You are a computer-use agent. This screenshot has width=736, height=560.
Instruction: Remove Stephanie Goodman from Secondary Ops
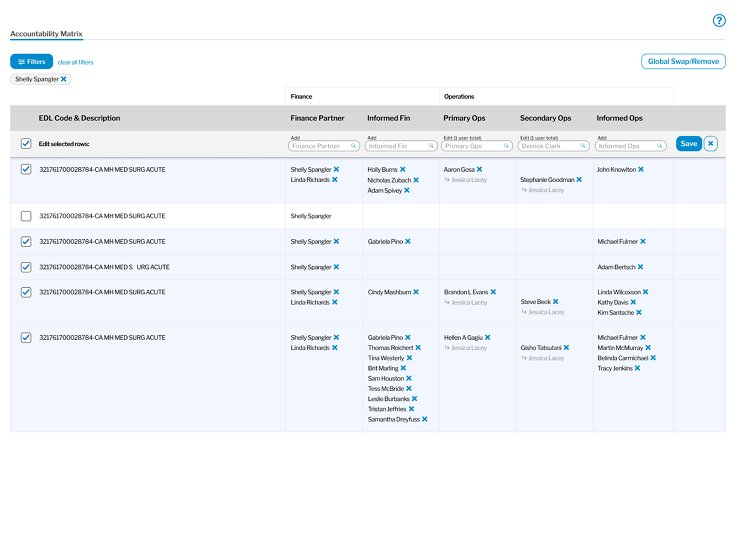click(579, 179)
